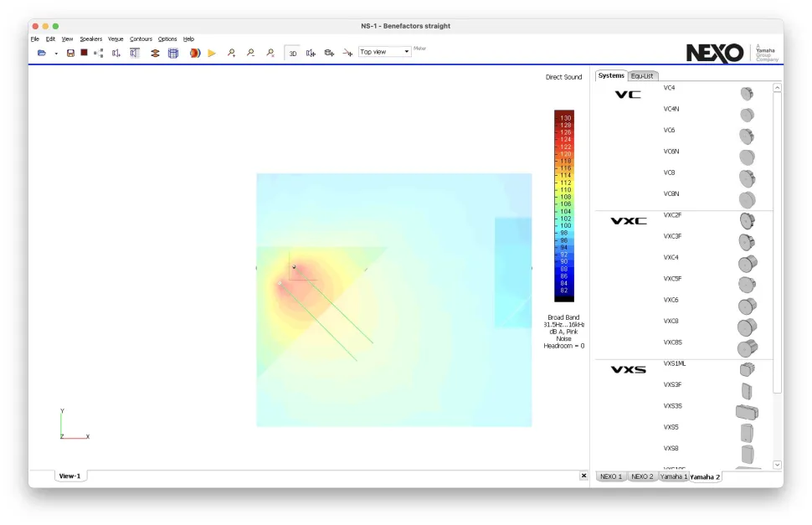This screenshot has width=812, height=525.
Task: Close View-1 with the x button
Action: (583, 476)
